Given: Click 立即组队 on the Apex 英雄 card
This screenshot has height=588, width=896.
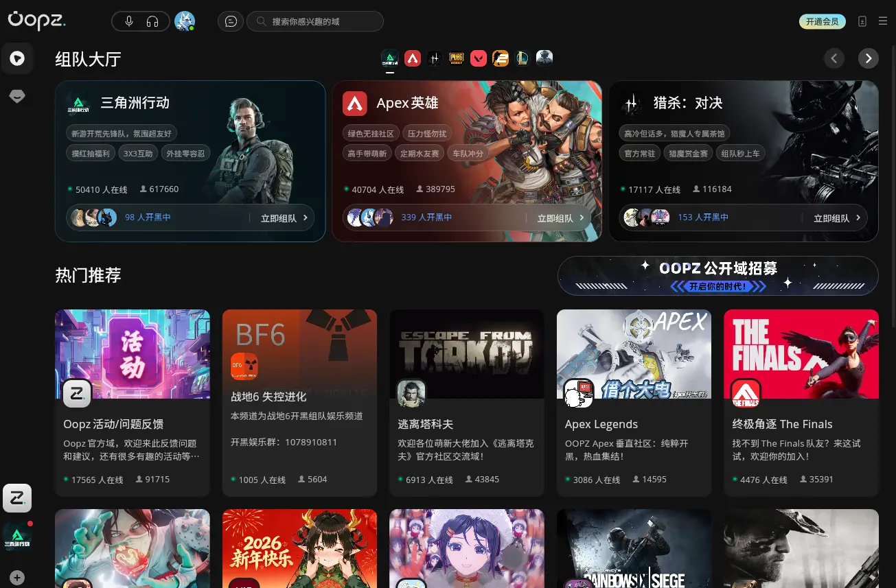Looking at the screenshot, I should coord(555,217).
